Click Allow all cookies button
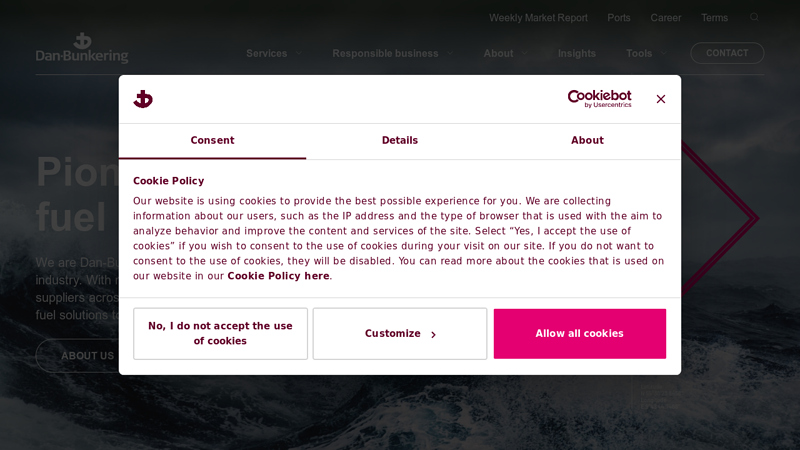Image resolution: width=800 pixels, height=450 pixels. click(x=580, y=334)
